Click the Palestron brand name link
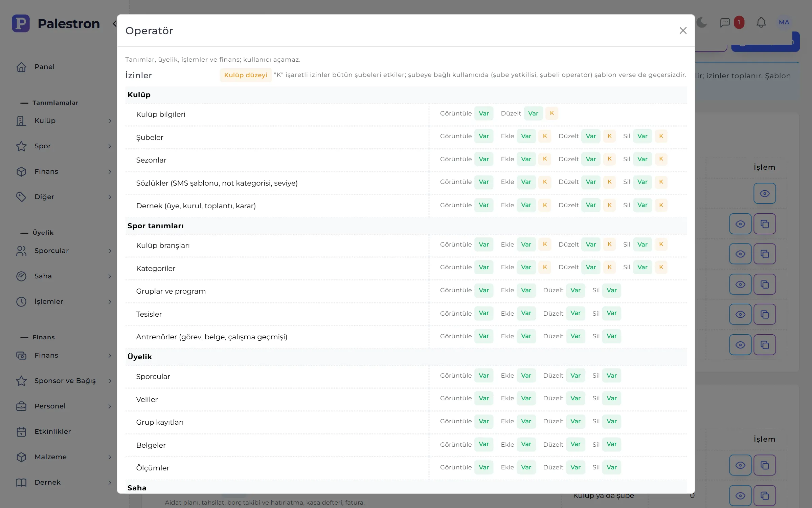Screen dimensions: 812x508 [69, 24]
